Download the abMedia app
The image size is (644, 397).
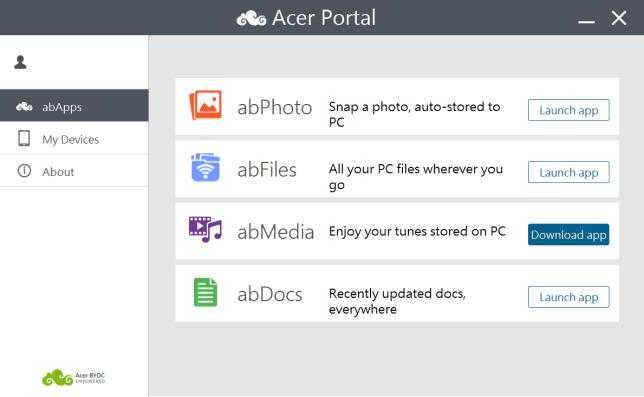[568, 234]
